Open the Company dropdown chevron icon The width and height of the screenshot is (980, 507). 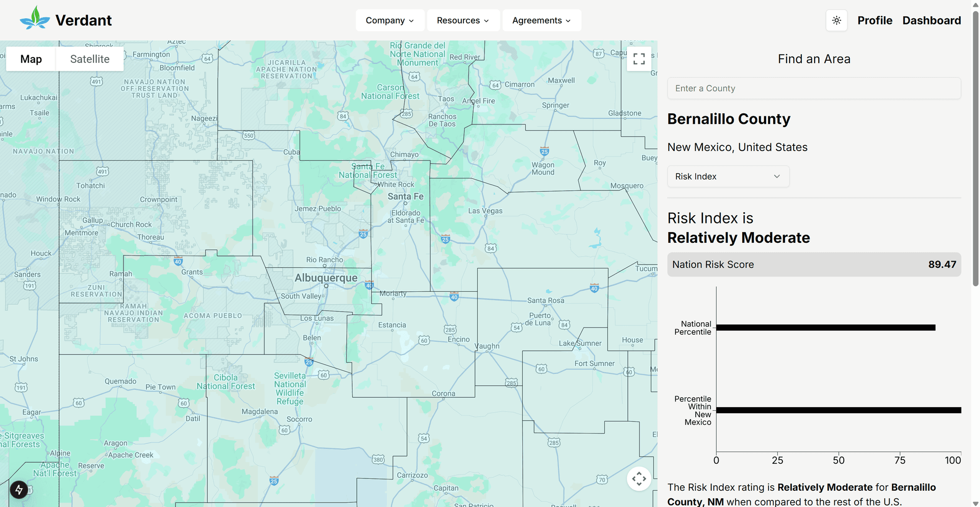pos(412,20)
